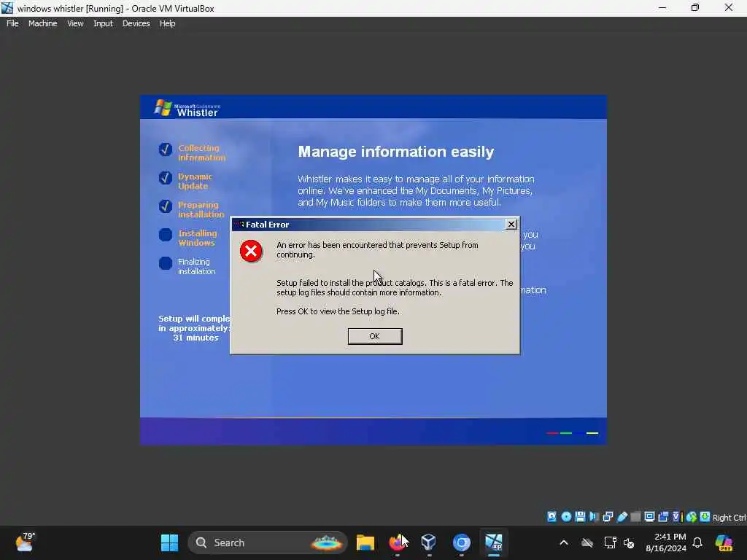This screenshot has width=747, height=560.
Task: Open Chromium from the taskbar
Action: pyautogui.click(x=461, y=542)
